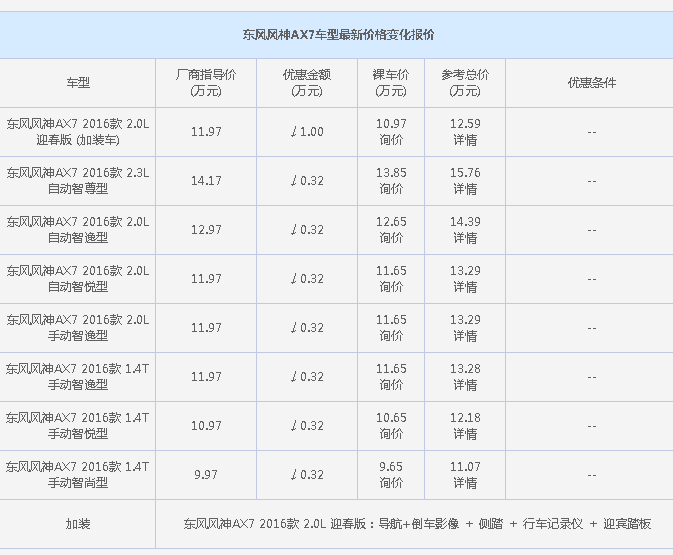The height and width of the screenshot is (555, 673).
Task: View 详情 for 1.4T 手动智悦型
Action: pos(465,434)
